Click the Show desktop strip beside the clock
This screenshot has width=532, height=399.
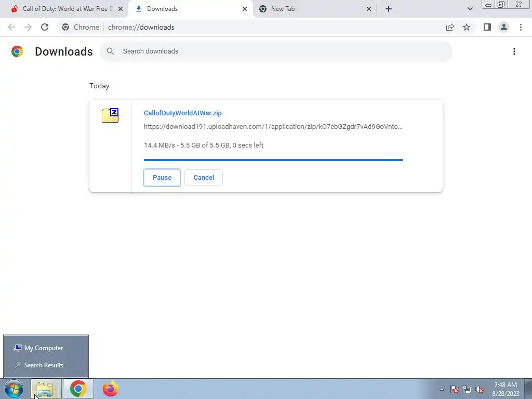click(528, 389)
